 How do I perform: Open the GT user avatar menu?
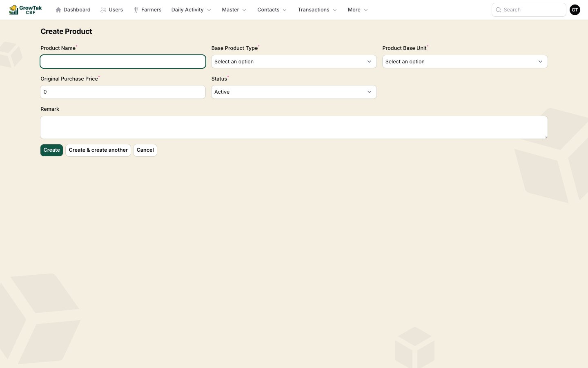click(575, 10)
